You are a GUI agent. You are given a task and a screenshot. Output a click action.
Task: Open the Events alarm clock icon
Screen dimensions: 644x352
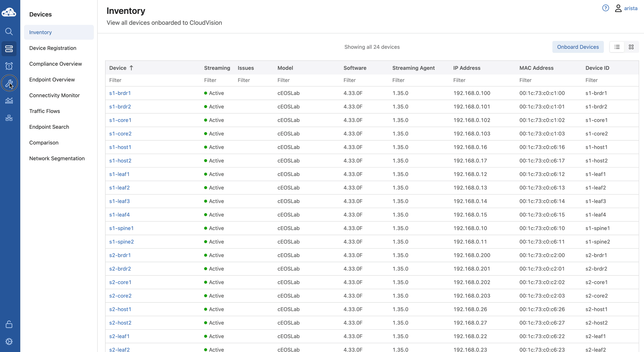click(x=9, y=66)
